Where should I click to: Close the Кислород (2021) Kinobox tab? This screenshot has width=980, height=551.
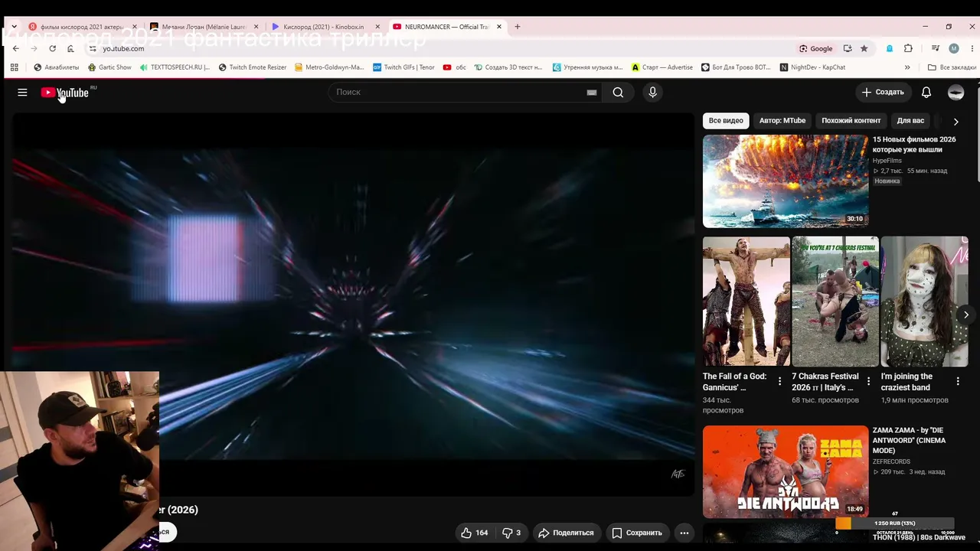(377, 27)
